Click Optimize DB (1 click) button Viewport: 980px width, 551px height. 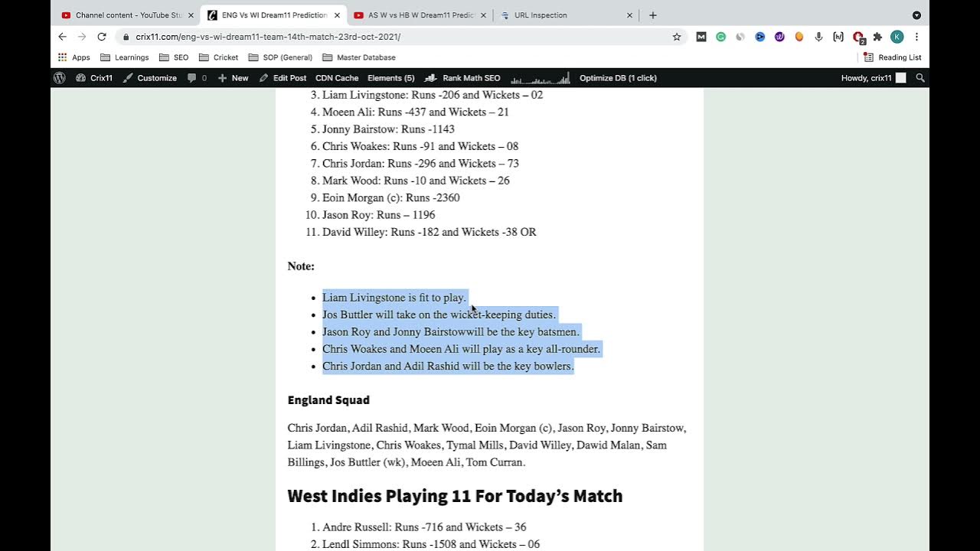618,78
